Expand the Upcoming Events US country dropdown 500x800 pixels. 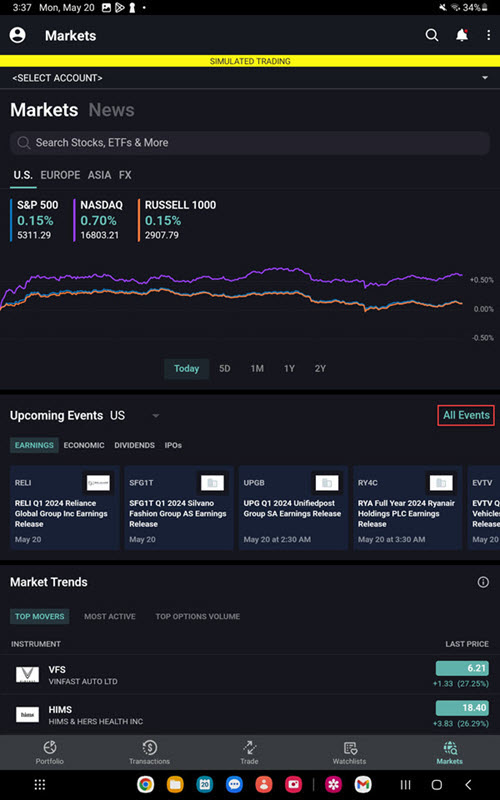pos(135,416)
